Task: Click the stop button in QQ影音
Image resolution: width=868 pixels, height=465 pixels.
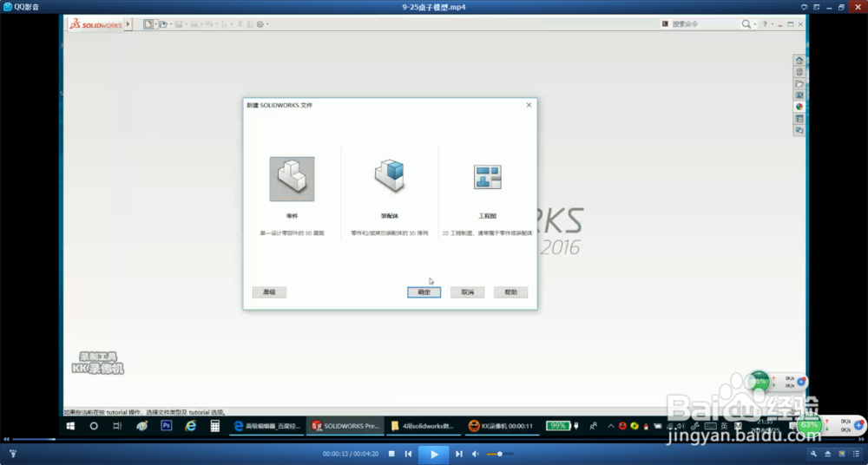Action: [391, 454]
